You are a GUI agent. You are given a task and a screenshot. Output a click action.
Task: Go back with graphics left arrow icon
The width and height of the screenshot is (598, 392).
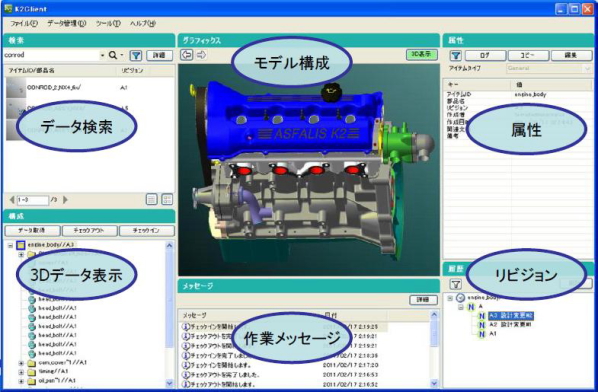pos(186,55)
